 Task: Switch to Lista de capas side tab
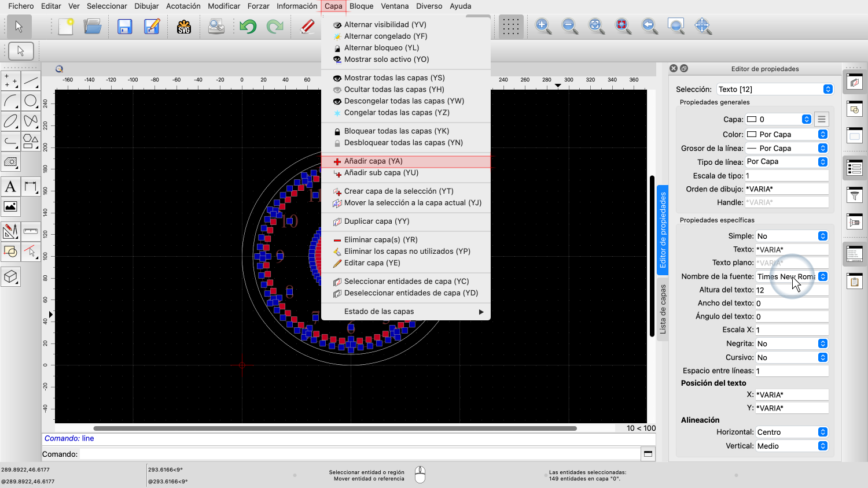(663, 309)
